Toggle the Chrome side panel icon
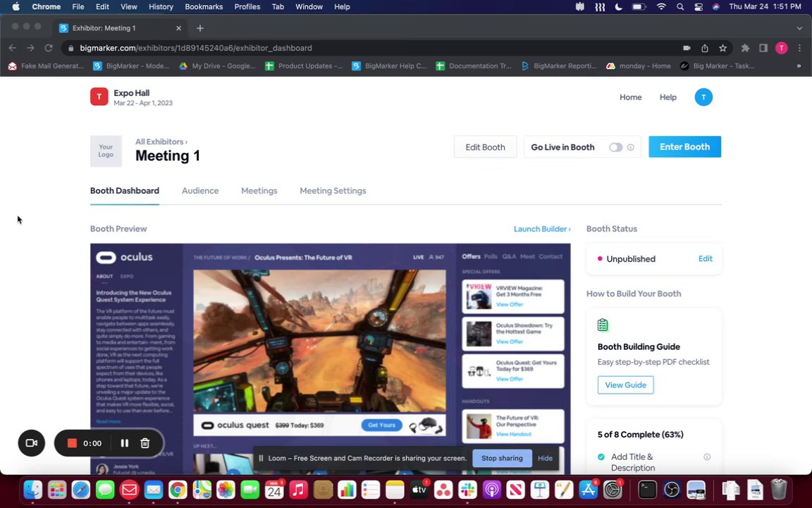 [763, 48]
